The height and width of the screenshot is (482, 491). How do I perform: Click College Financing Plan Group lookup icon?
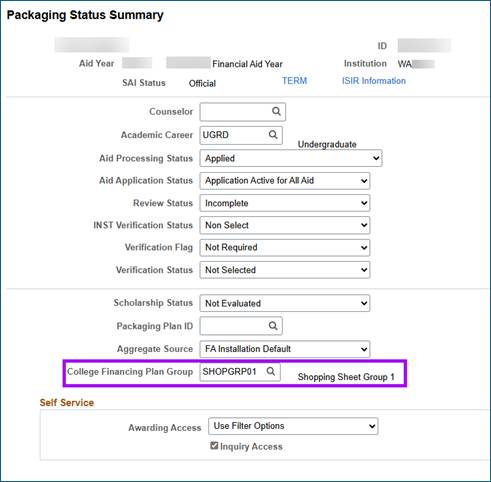[x=271, y=371]
